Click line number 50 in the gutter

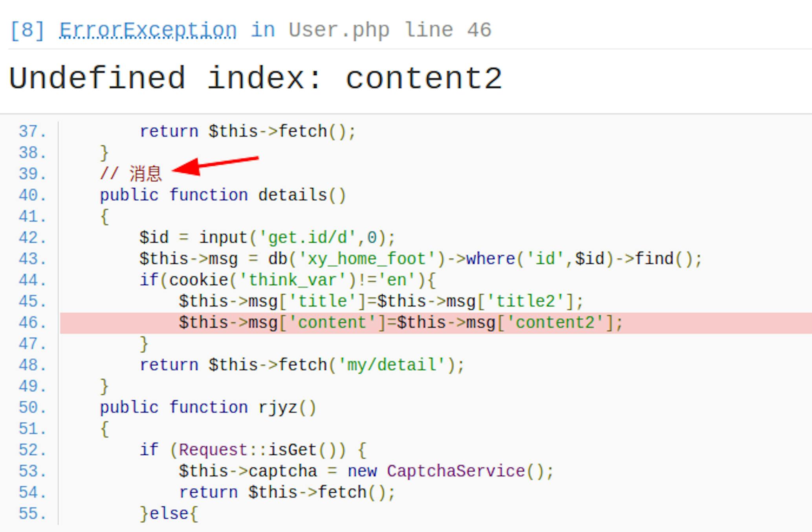click(33, 408)
